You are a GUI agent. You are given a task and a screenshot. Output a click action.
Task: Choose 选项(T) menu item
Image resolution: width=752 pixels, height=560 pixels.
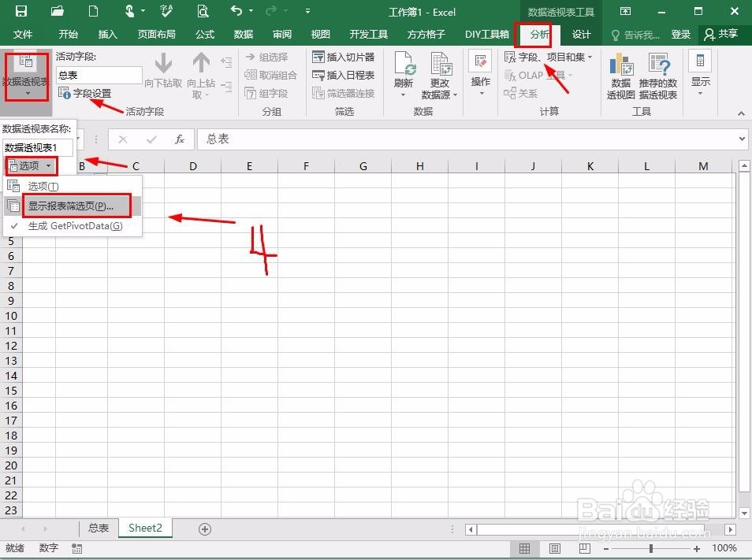[x=73, y=186]
